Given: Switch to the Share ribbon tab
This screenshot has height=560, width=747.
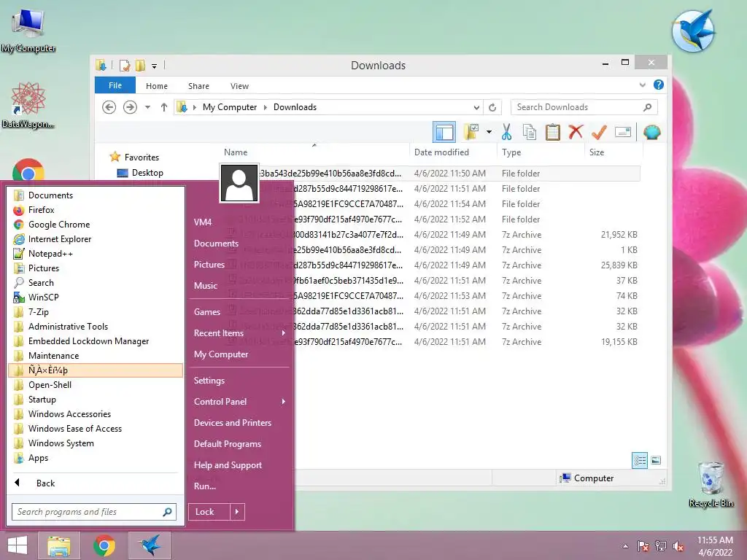Looking at the screenshot, I should coord(198,86).
